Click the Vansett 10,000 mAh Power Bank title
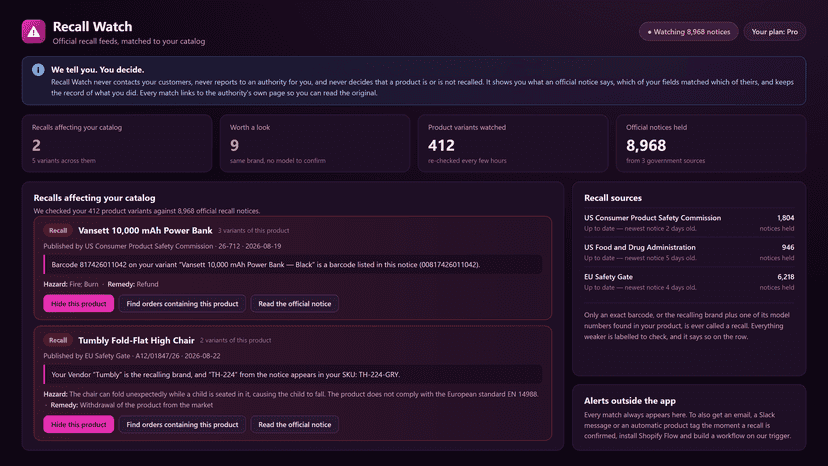 pyautogui.click(x=145, y=230)
